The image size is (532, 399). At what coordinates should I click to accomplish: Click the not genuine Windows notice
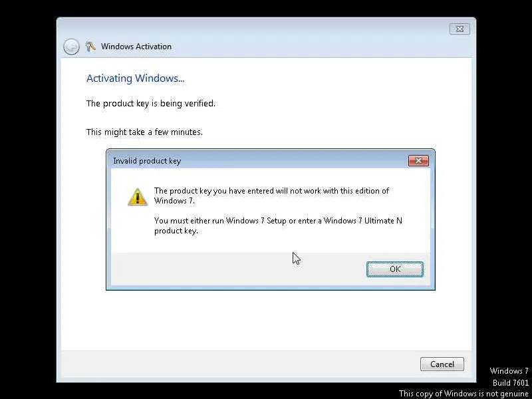(x=464, y=394)
